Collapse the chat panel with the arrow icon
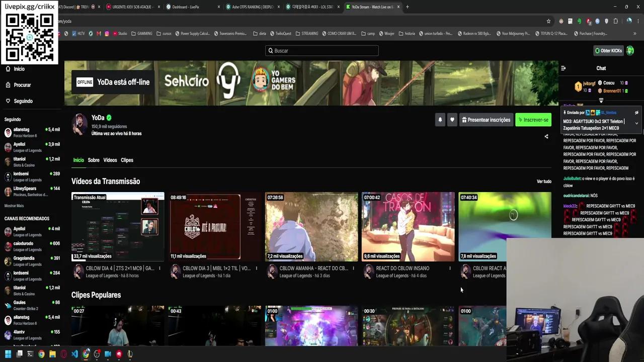Image resolution: width=644 pixels, height=362 pixels. [563, 68]
